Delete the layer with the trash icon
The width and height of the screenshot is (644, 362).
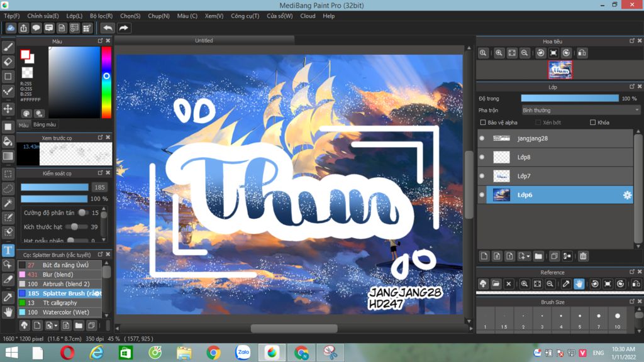pos(583,256)
